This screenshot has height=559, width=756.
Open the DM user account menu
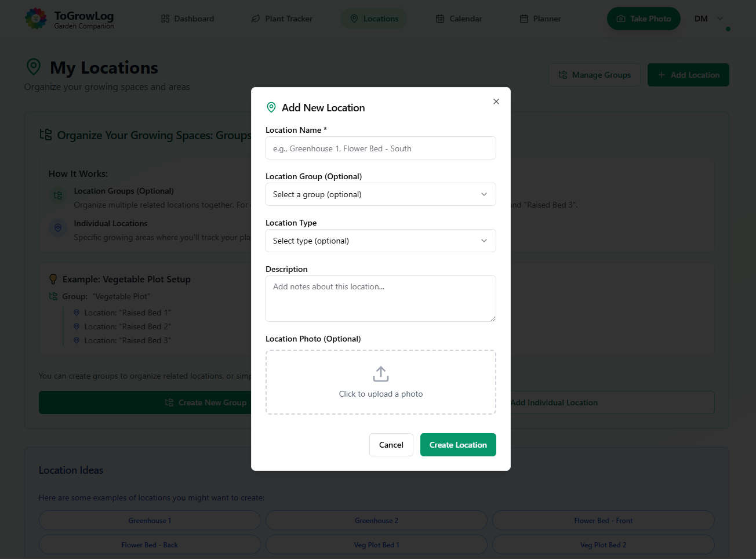(708, 19)
